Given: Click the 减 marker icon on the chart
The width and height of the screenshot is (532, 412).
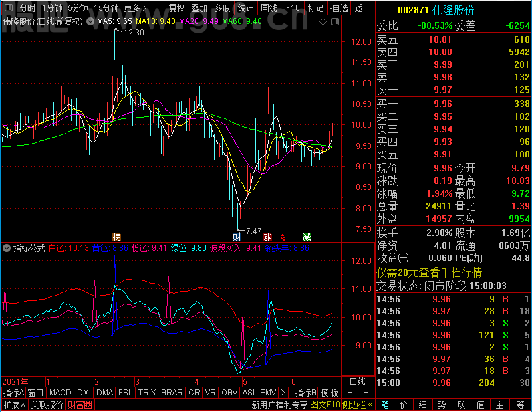Looking at the screenshot, I should [x=307, y=237].
